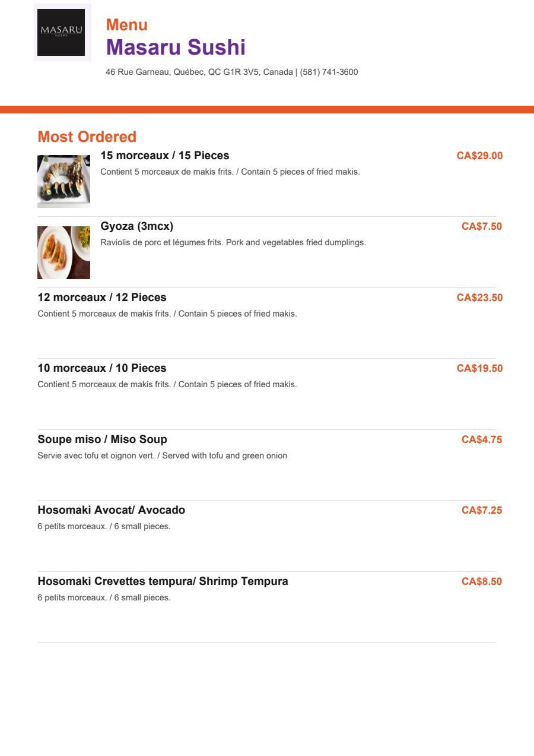Choose Hosomaki Crevettes tempura/ Shrimp Tempura
The width and height of the screenshot is (534, 756).
(x=163, y=581)
